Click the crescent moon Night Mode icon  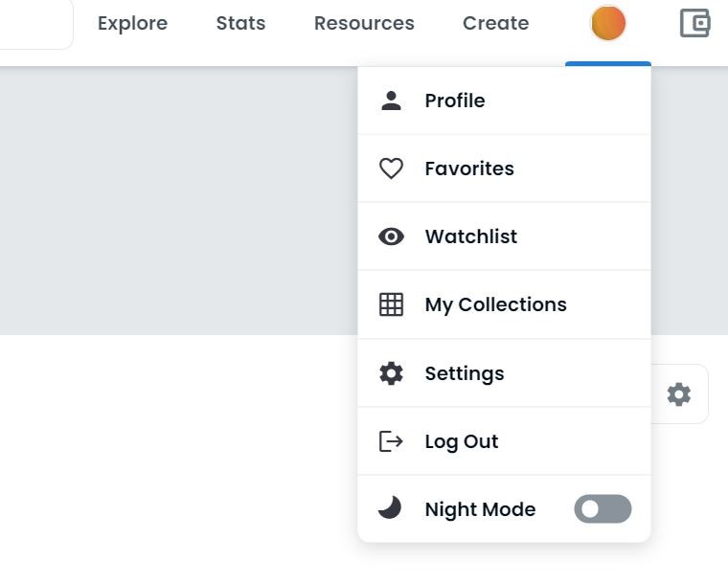click(x=390, y=508)
